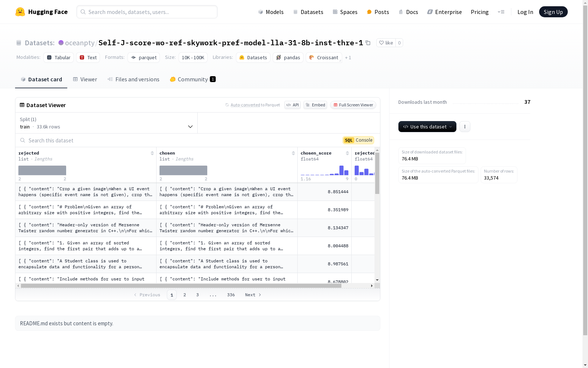Select the Datasets library tag
This screenshot has height=368, width=588.
(253, 57)
